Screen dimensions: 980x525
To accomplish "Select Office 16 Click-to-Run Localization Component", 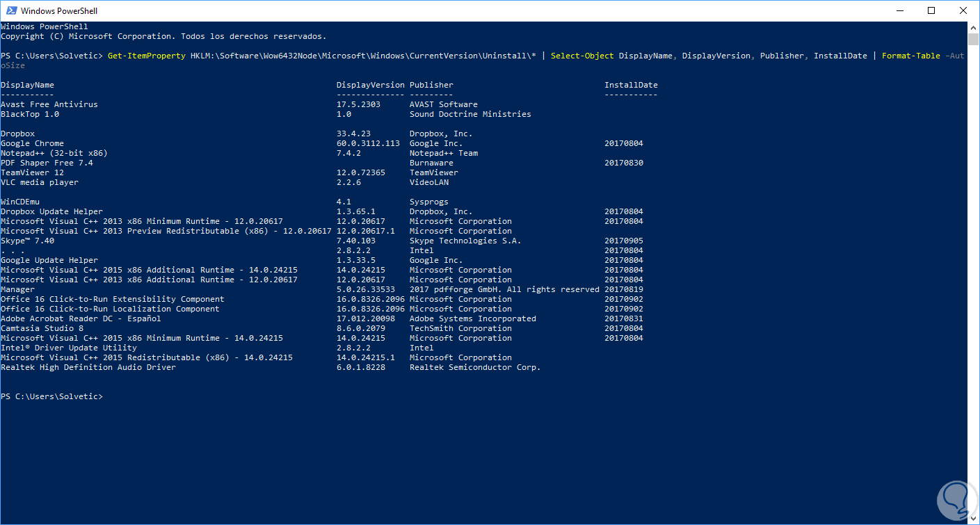I will coord(110,309).
